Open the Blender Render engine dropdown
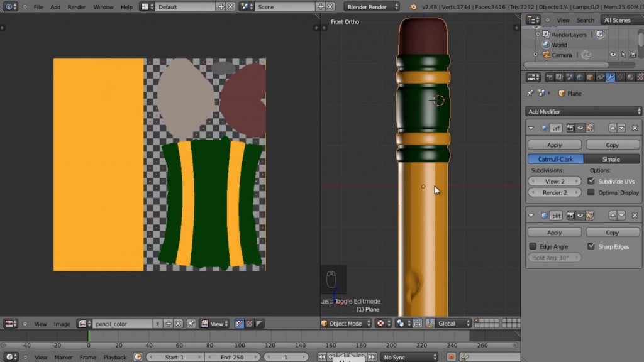The width and height of the screenshot is (644, 362). pos(372,6)
